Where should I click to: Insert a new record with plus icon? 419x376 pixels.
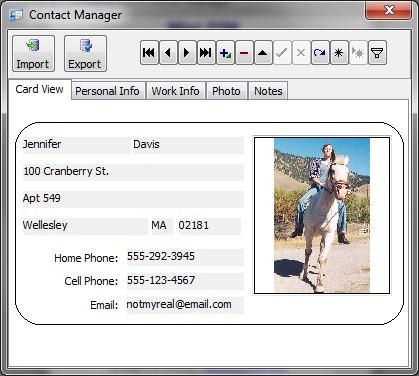pyautogui.click(x=225, y=53)
